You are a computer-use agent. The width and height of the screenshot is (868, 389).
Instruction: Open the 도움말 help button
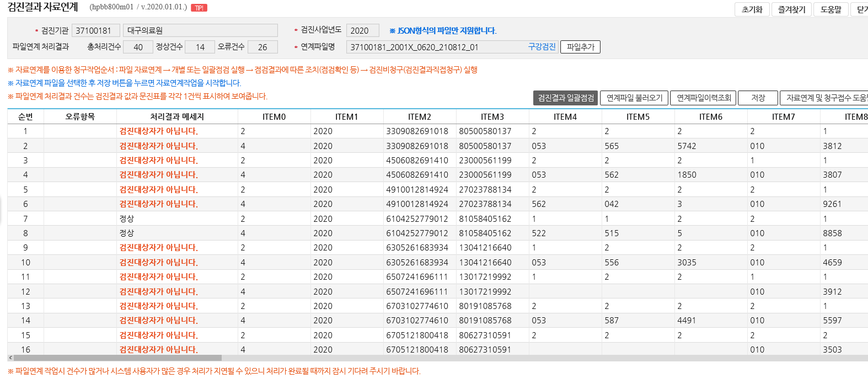[x=831, y=9]
